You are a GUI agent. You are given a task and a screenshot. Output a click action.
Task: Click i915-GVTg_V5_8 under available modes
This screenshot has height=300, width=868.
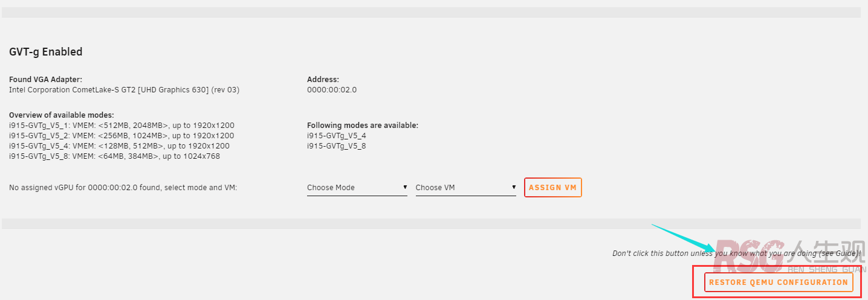point(336,146)
